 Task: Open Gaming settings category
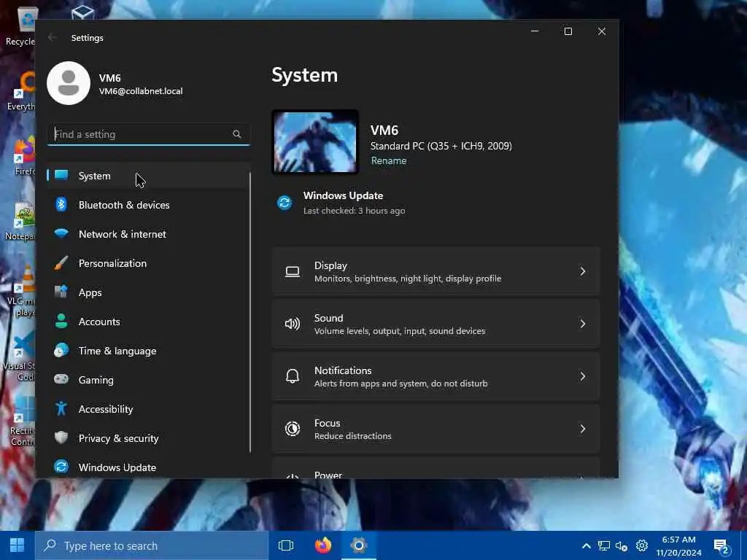tap(148, 379)
